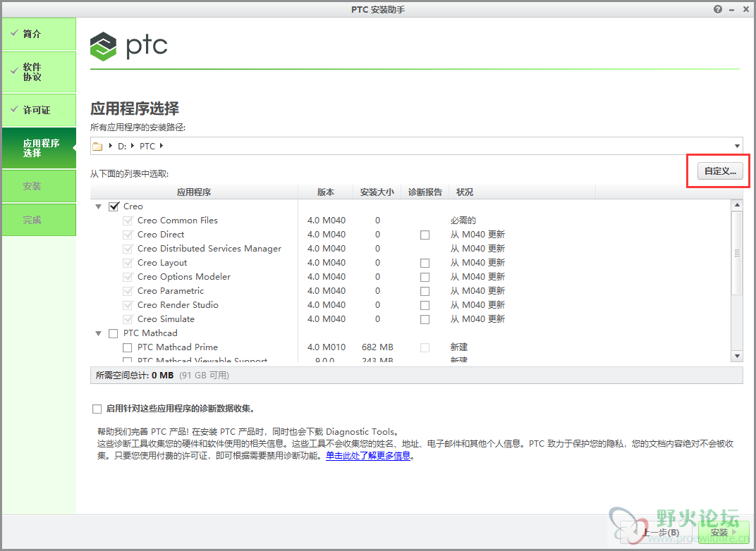756x551 pixels.
Task: Click the application list scrollbar thumb
Action: (737, 253)
